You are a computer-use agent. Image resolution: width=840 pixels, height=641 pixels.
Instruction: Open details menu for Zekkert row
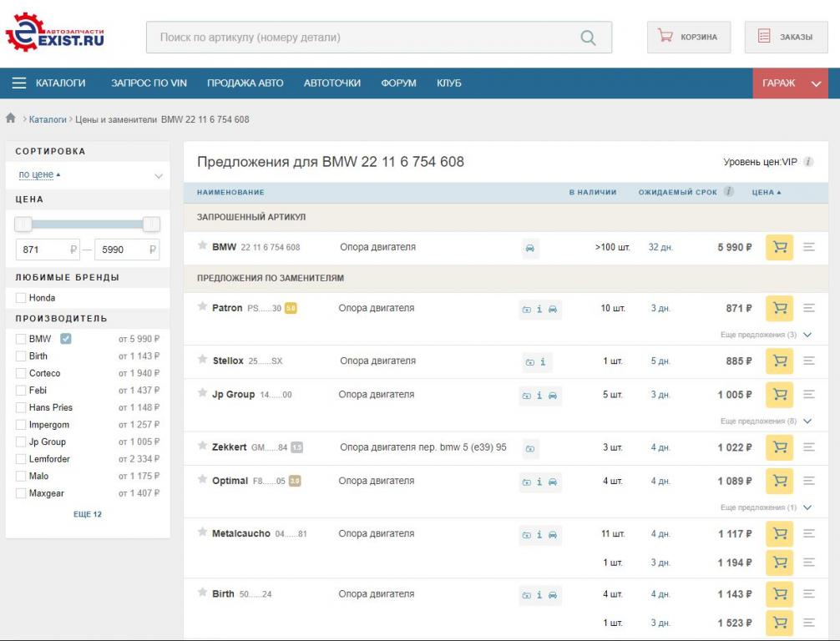point(809,447)
